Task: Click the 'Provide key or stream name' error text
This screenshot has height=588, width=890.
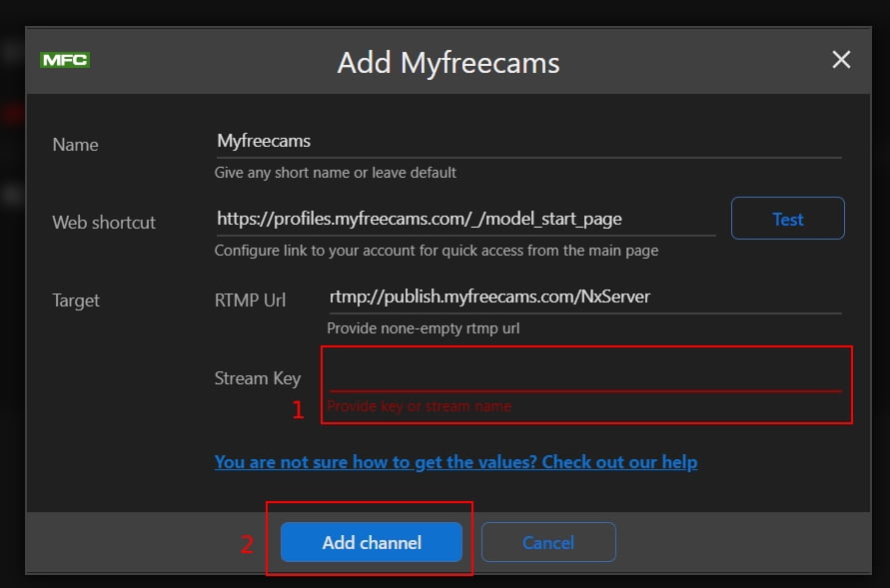Action: pyautogui.click(x=419, y=406)
